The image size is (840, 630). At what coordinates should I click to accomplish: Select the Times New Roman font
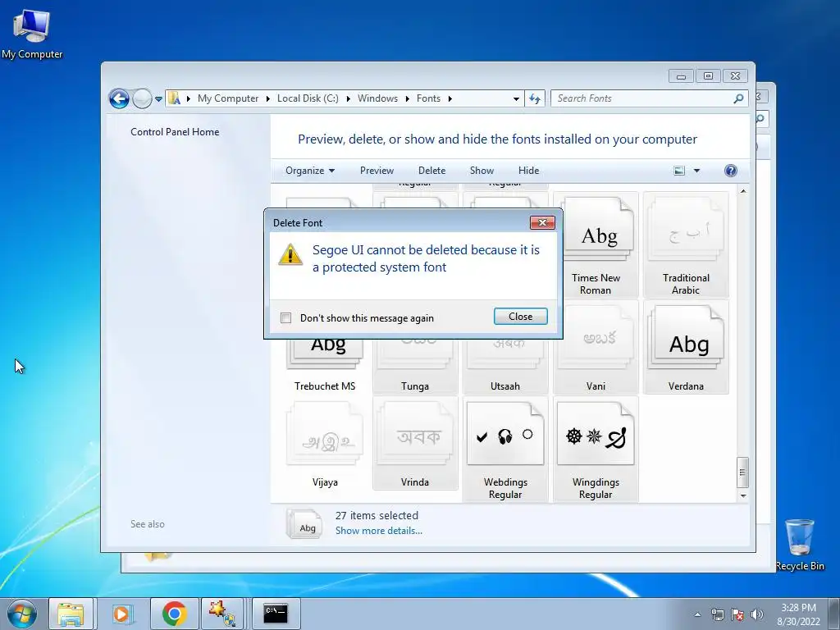pos(596,245)
